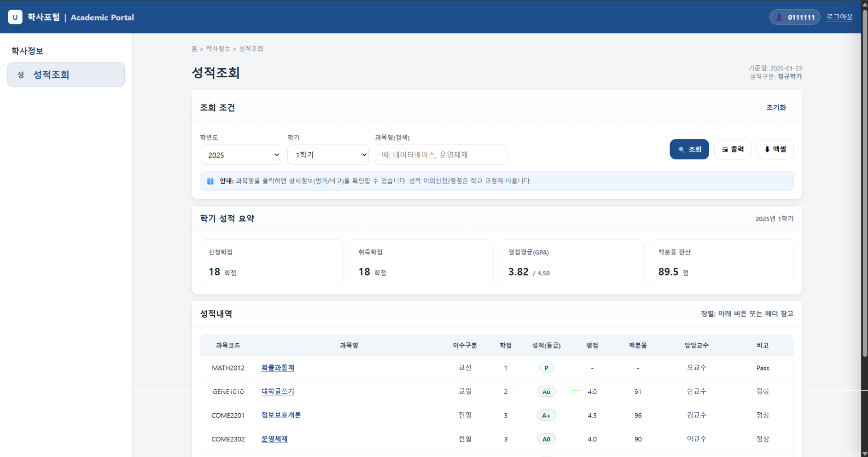Click 학사정보 in the breadcrumb trail
This screenshot has height=457, width=868.
218,49
